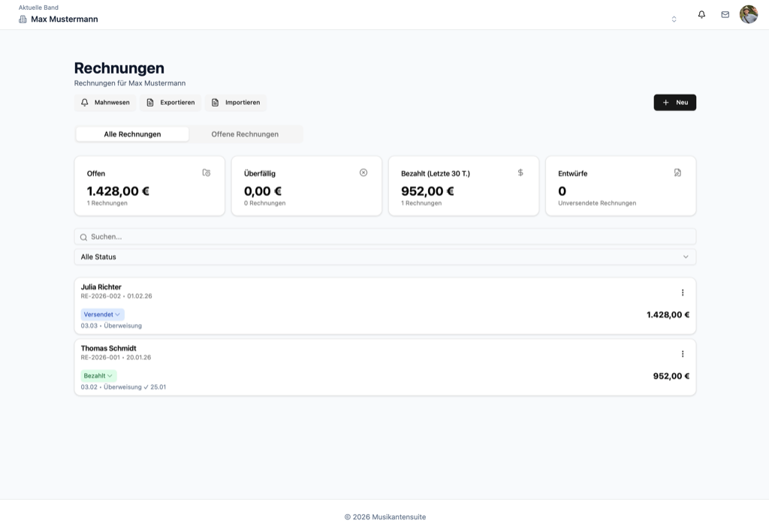Screen dimensions: 769x532
Task: Click the Entwürfe count of 0
Action: [x=562, y=191]
